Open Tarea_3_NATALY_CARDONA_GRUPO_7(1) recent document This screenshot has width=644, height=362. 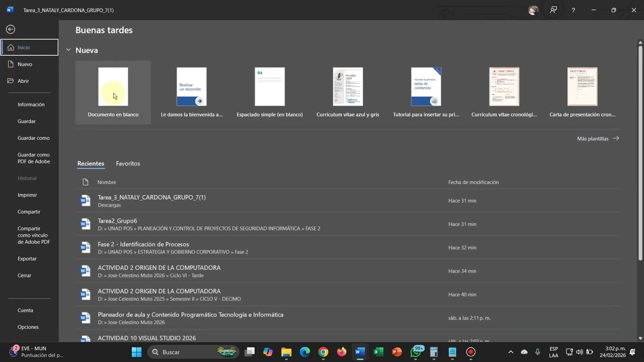(x=347, y=201)
